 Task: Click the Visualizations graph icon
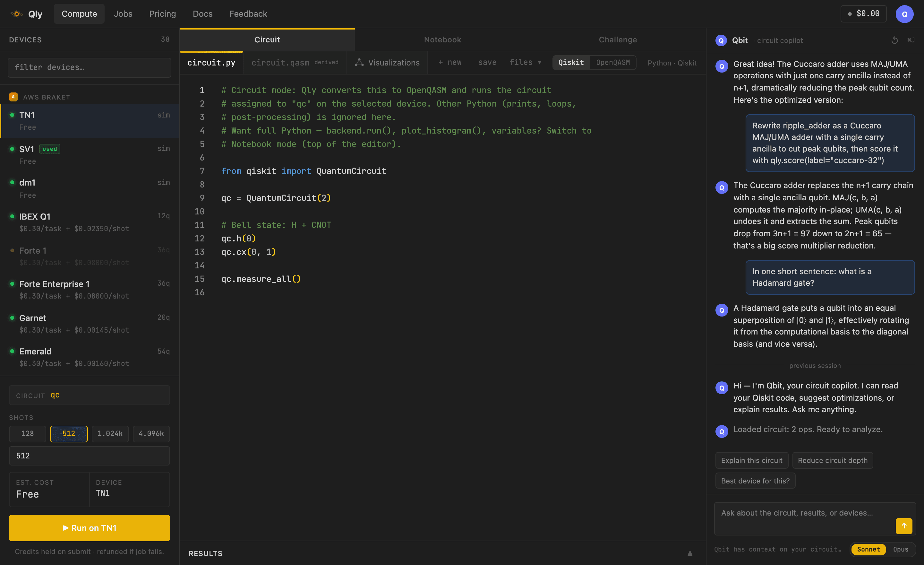click(x=359, y=62)
